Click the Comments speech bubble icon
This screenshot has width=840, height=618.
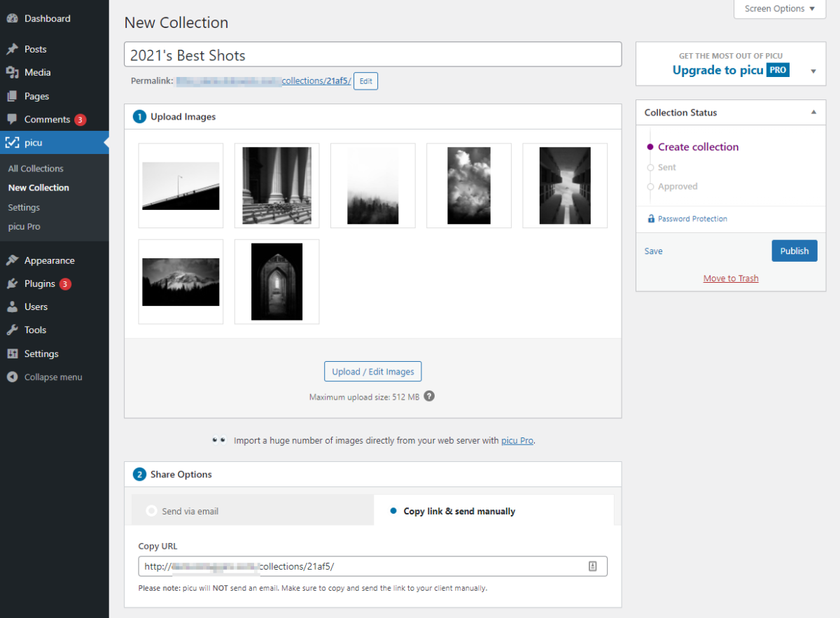12,120
